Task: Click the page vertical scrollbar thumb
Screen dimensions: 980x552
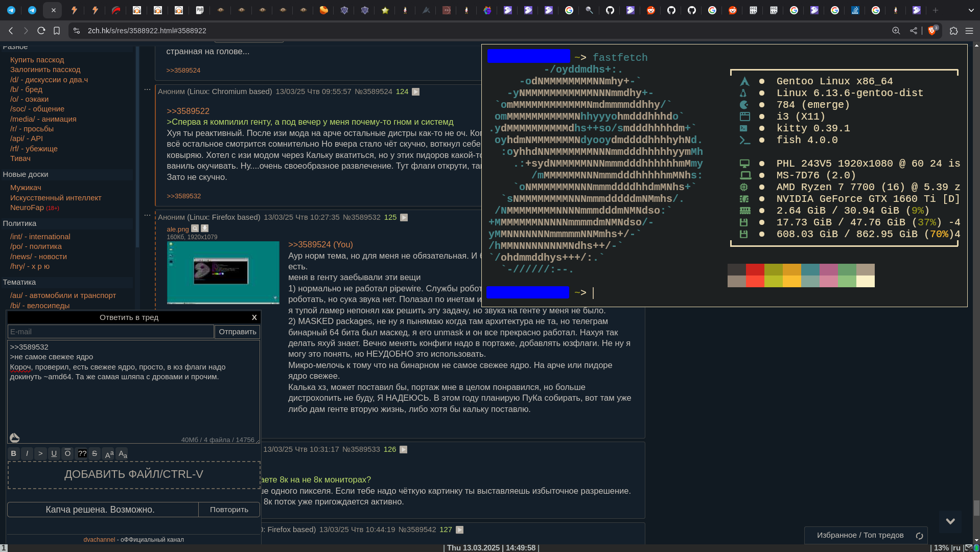Action: click(976, 508)
